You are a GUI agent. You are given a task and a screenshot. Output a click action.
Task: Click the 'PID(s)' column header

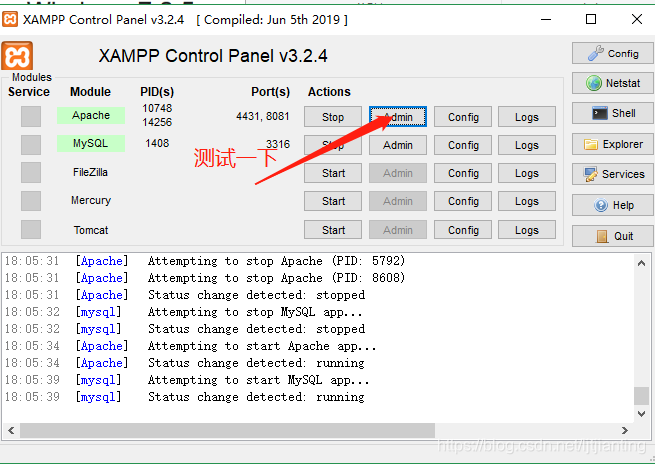click(x=157, y=92)
